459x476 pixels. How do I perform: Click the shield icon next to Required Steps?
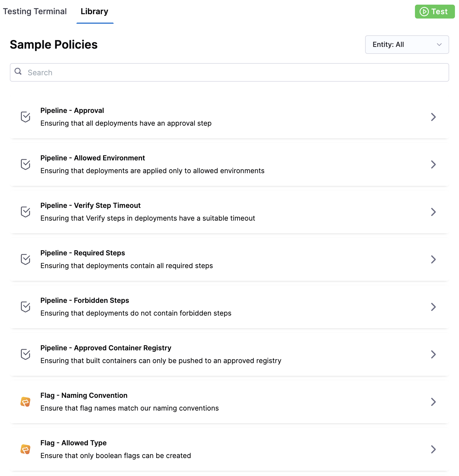coord(25,259)
